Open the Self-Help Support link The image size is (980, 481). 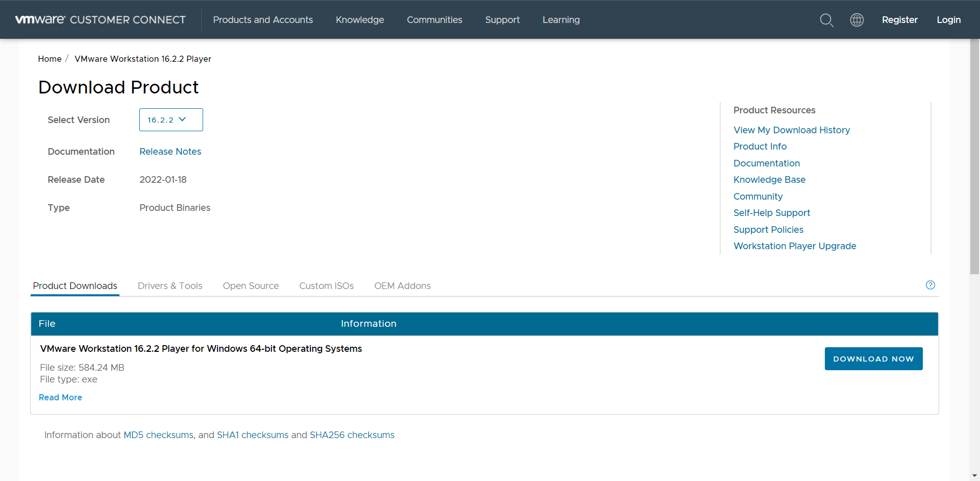tap(772, 213)
